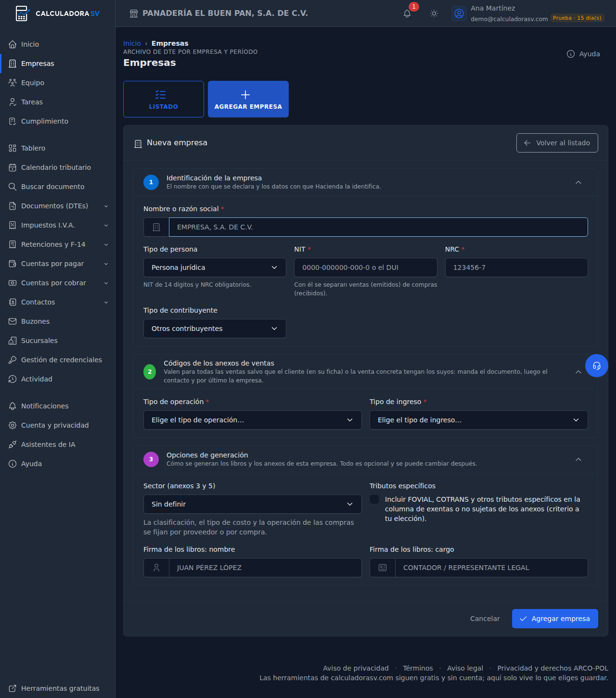Collapse the Opciones de generación section

coord(578,459)
